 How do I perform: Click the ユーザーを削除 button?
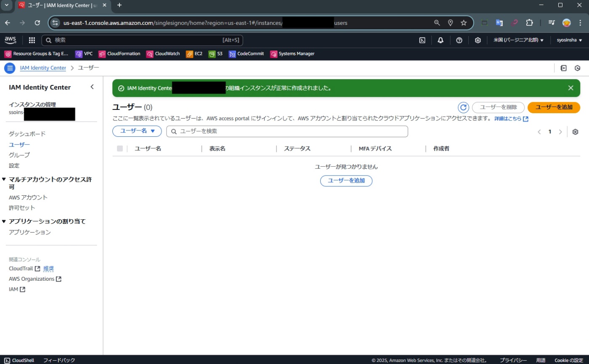[498, 107]
